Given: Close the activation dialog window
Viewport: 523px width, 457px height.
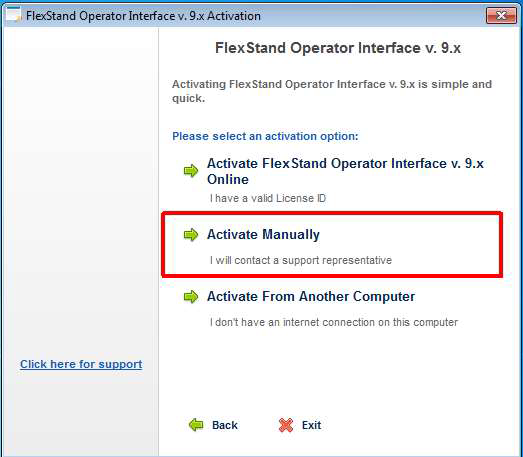Looking at the screenshot, I should click(501, 15).
